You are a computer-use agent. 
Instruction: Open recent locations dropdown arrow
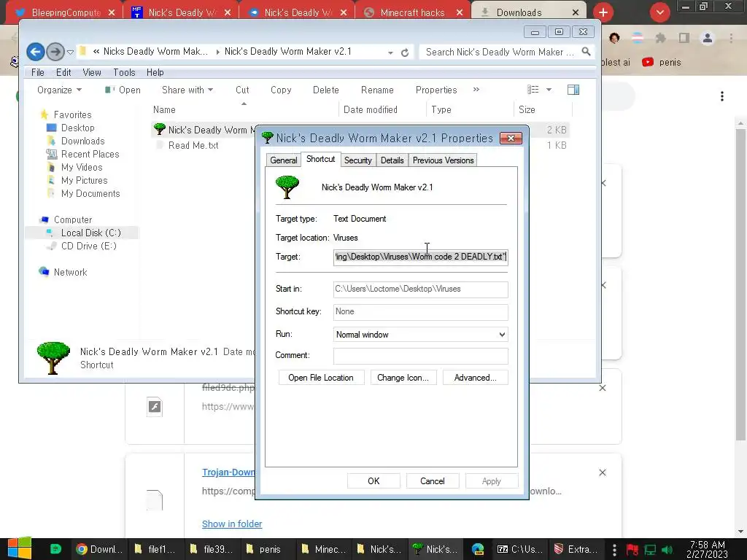(x=70, y=52)
